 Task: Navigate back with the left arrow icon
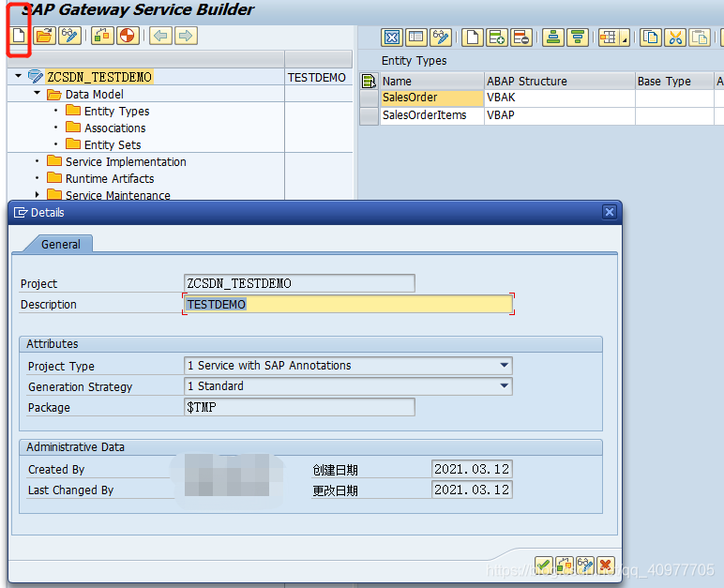pyautogui.click(x=160, y=36)
